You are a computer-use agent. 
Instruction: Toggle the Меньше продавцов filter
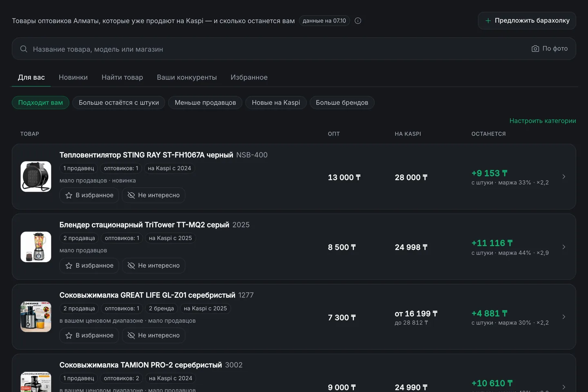coord(205,102)
